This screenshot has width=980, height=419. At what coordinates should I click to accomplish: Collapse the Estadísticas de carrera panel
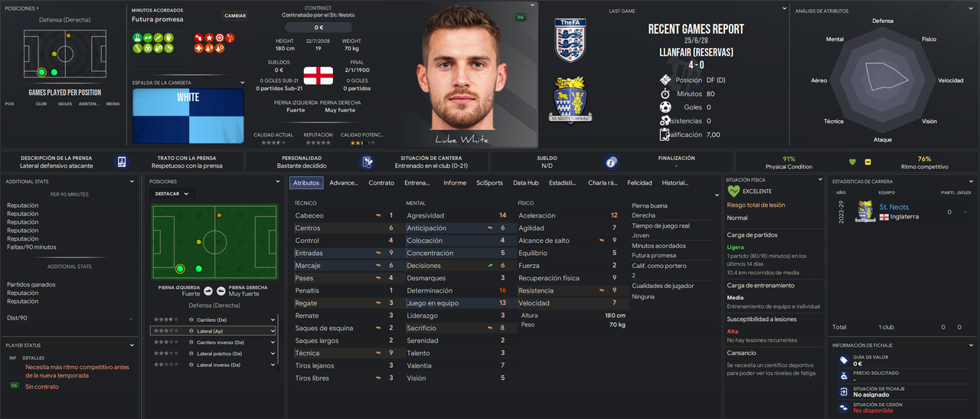click(x=972, y=181)
